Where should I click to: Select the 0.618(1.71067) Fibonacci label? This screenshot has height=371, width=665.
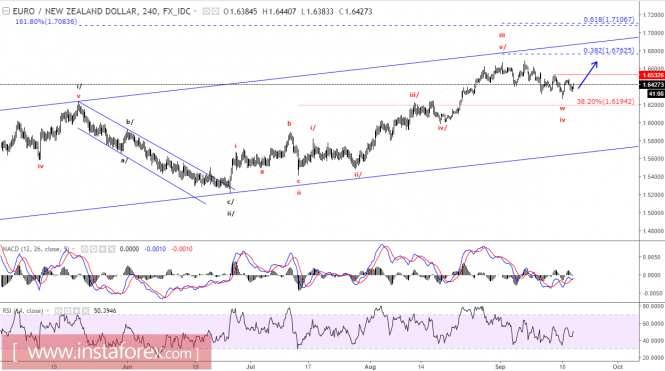tap(609, 20)
